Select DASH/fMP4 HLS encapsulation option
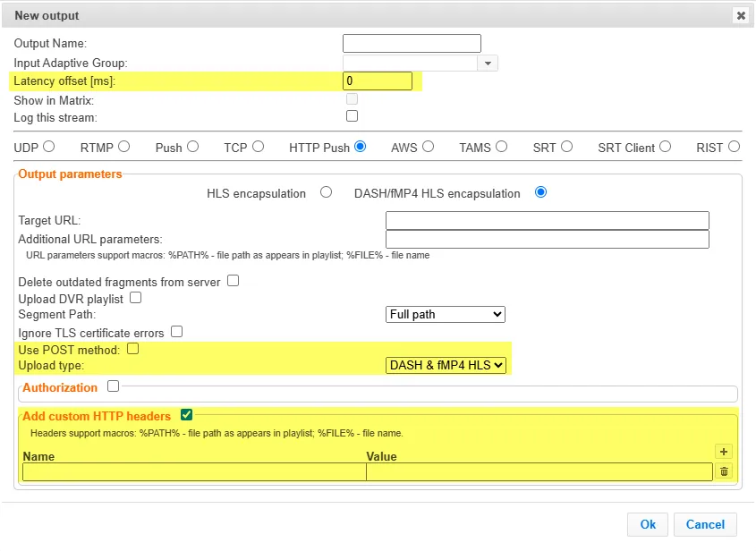756x551 pixels. pos(540,192)
